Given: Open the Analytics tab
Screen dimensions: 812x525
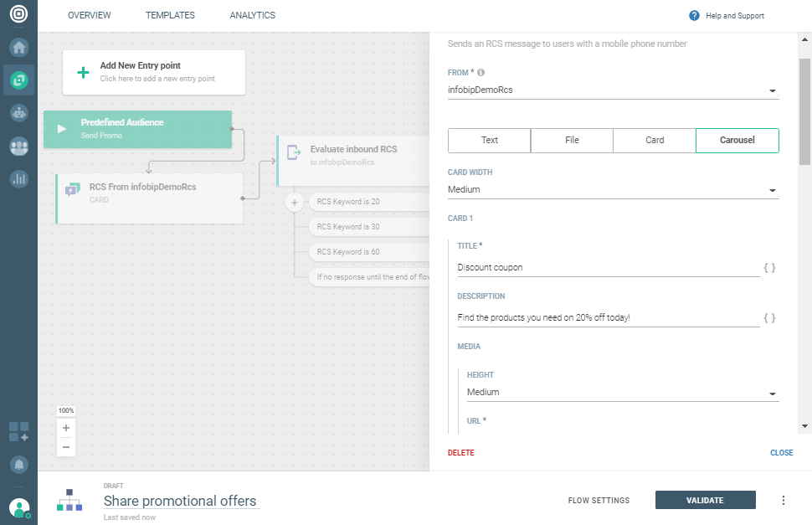Looking at the screenshot, I should pyautogui.click(x=252, y=16).
